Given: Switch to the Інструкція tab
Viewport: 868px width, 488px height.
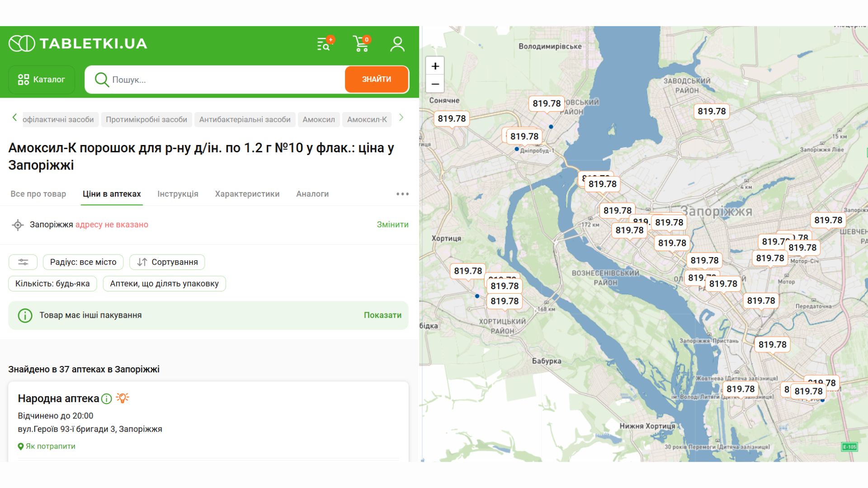Looking at the screenshot, I should tap(178, 194).
